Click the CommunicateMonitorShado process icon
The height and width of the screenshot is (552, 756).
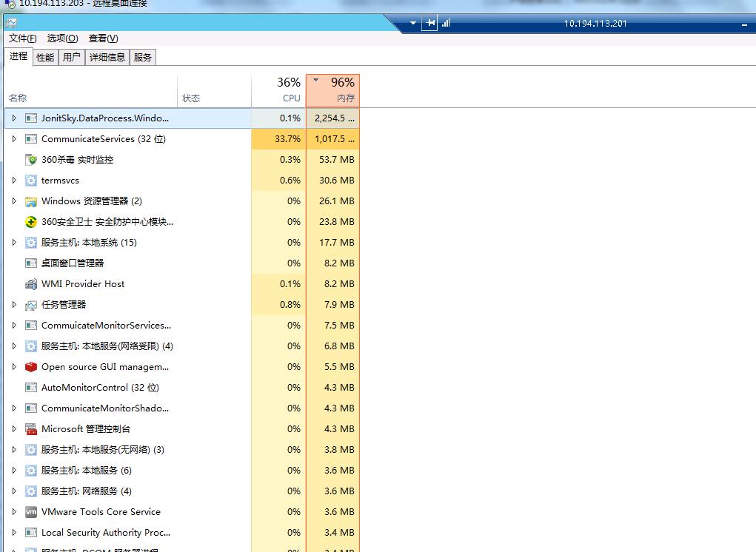pos(31,408)
